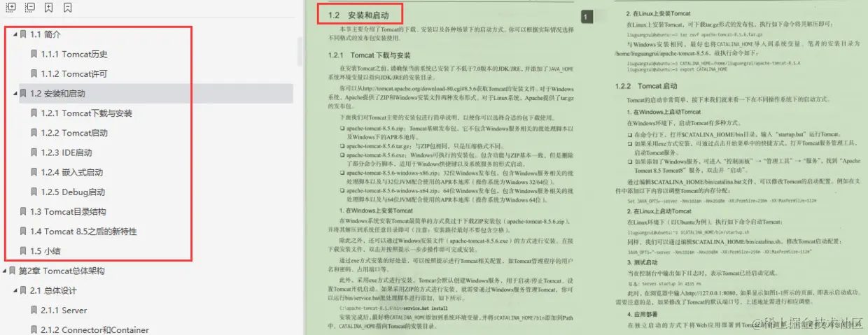Open bookmark 2.1.2 Connector和Container

tap(94, 329)
